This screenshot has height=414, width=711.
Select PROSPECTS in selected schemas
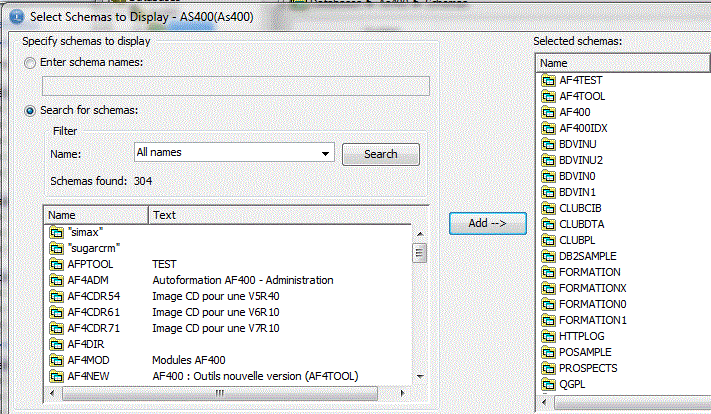coord(588,368)
